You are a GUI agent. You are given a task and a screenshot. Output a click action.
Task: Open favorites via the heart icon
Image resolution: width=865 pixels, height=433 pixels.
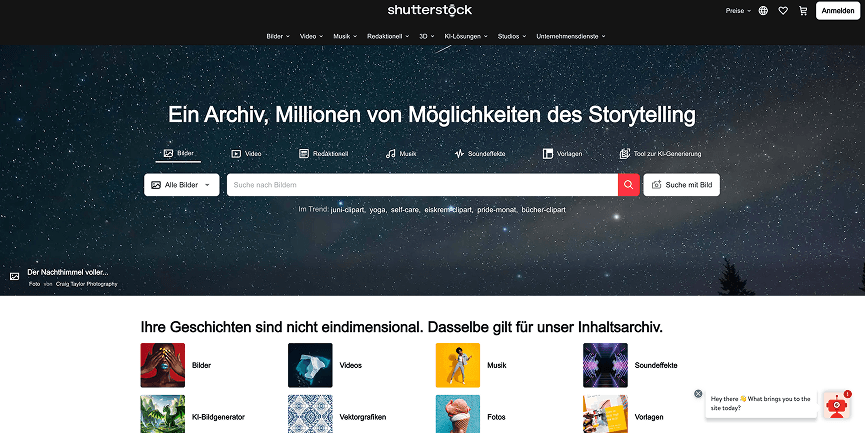click(x=783, y=10)
